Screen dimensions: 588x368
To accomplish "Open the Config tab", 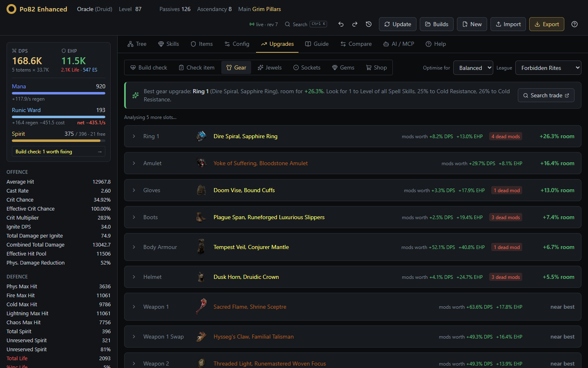I will 237,44.
